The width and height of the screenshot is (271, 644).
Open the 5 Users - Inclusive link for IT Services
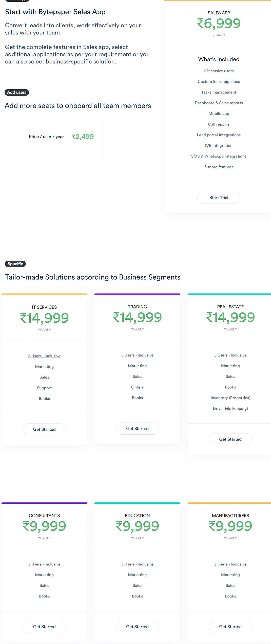(44, 356)
